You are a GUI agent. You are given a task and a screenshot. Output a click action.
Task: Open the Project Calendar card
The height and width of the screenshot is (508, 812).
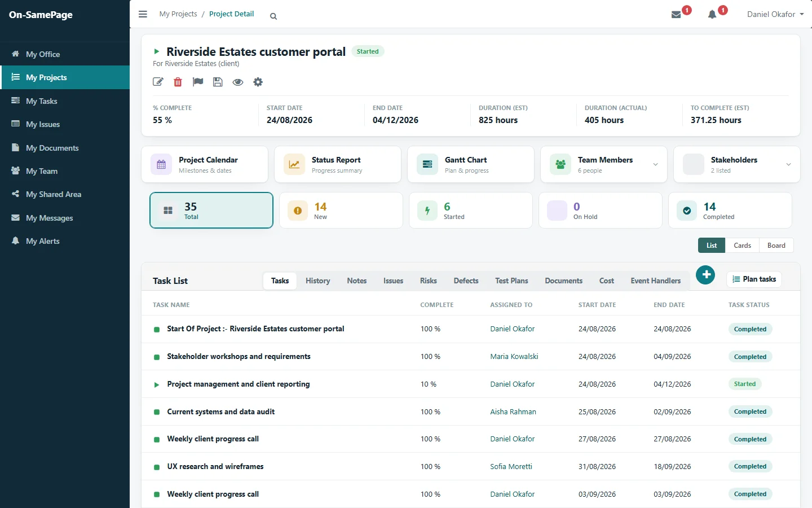[x=205, y=164]
